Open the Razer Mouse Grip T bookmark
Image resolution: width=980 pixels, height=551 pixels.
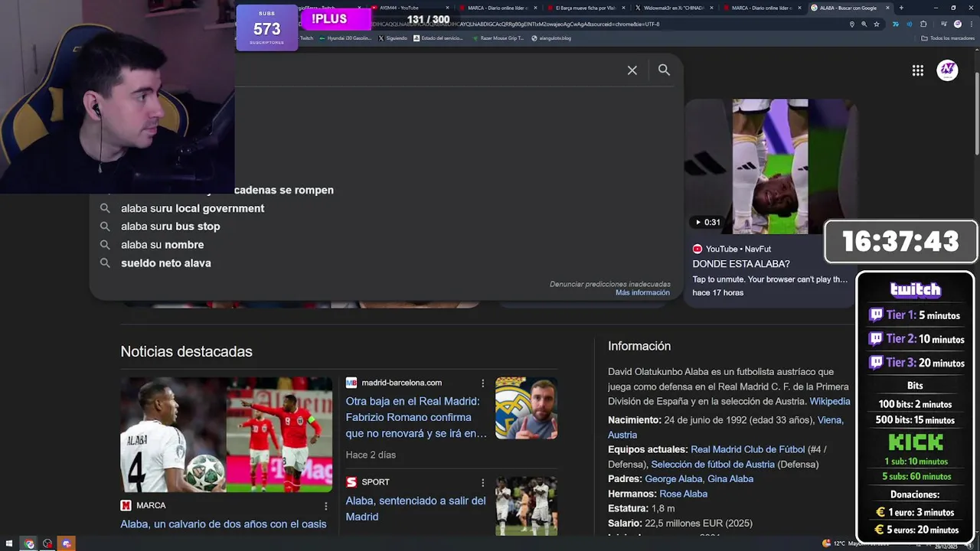pos(498,38)
